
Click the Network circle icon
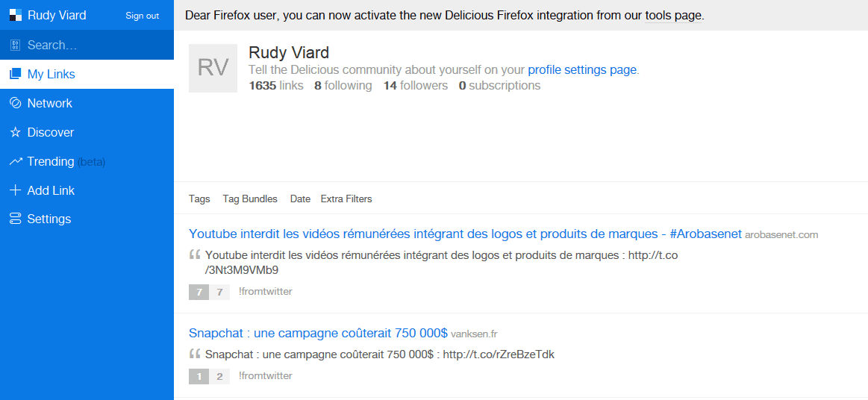[16, 104]
